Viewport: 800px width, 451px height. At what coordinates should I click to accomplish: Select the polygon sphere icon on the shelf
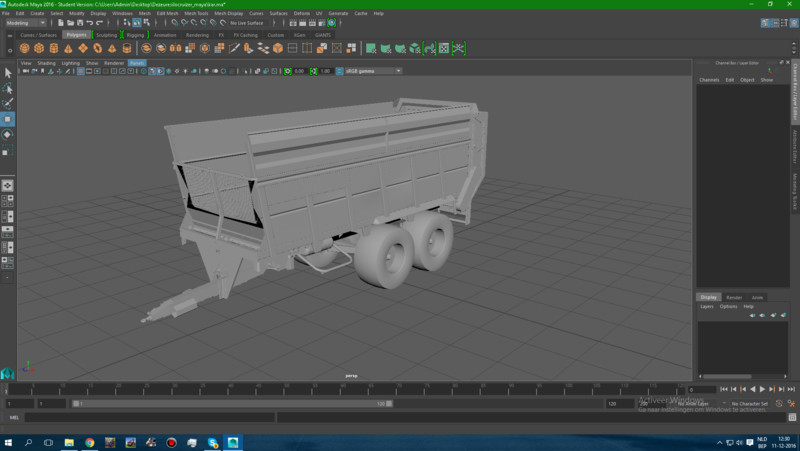coord(25,48)
